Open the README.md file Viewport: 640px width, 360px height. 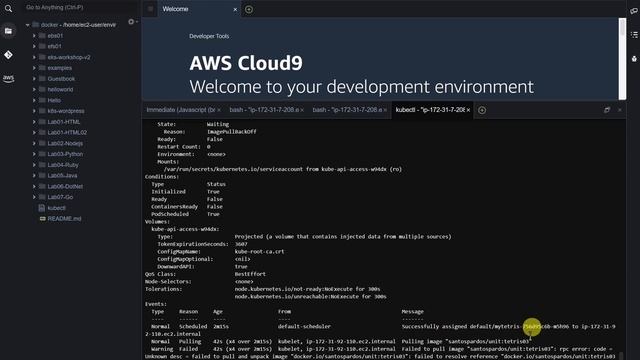coord(64,219)
